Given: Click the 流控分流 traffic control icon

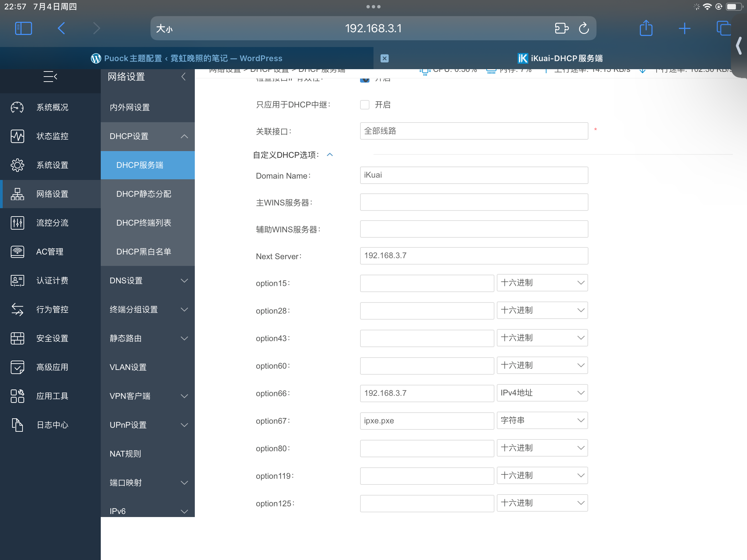Looking at the screenshot, I should pos(17,223).
